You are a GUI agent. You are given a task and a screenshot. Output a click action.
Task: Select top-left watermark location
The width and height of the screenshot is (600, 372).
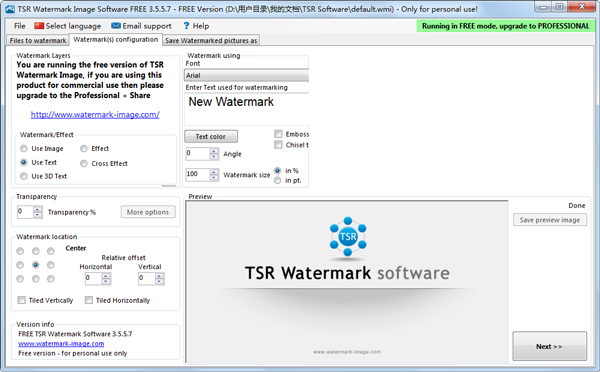(20, 251)
